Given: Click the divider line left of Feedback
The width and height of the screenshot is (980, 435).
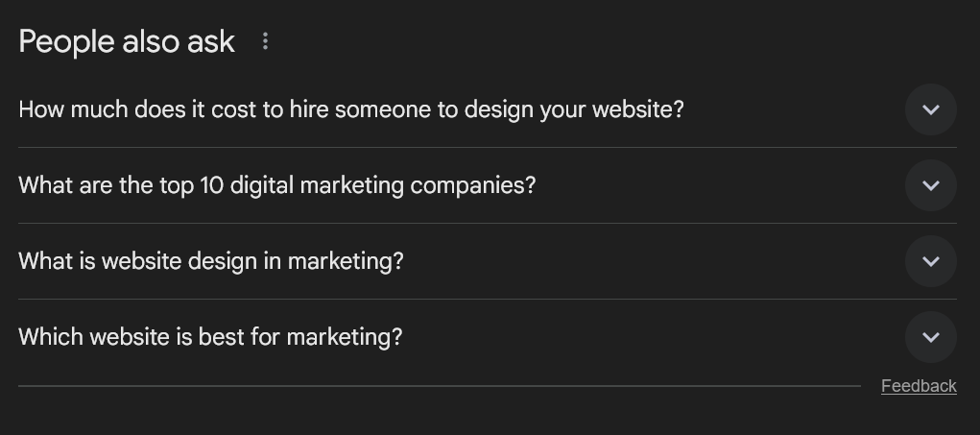Looking at the screenshot, I should 439,386.
